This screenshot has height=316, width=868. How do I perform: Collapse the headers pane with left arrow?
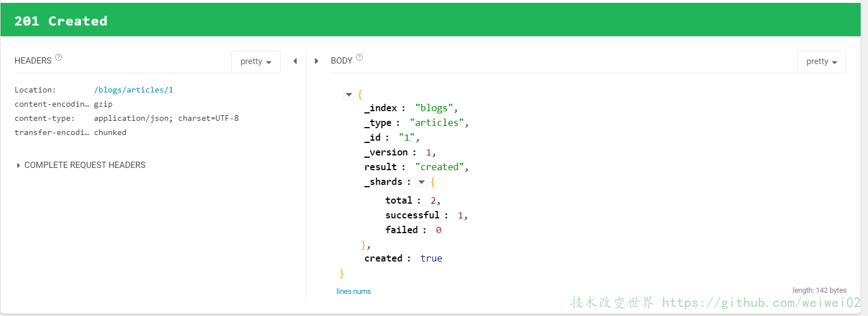[295, 61]
